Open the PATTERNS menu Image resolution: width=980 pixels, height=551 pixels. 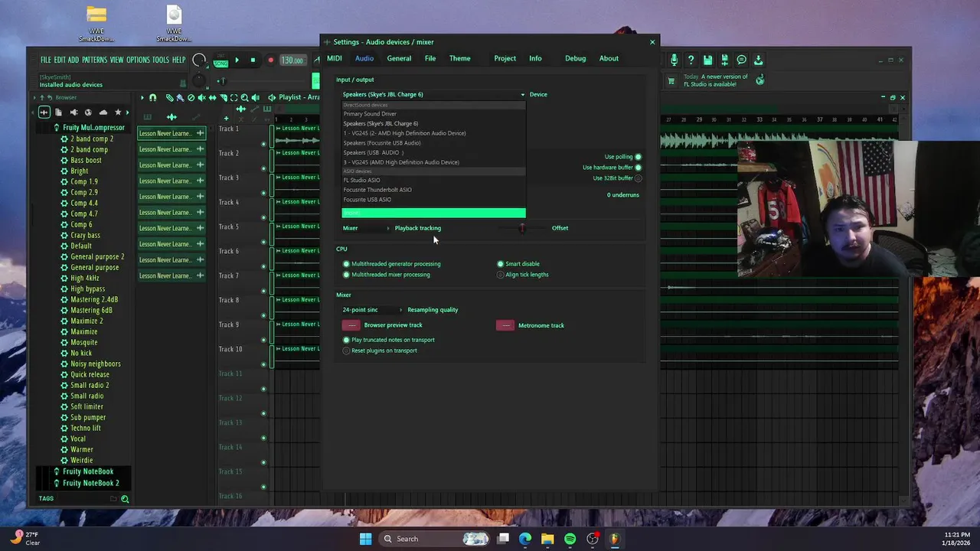coord(94,60)
